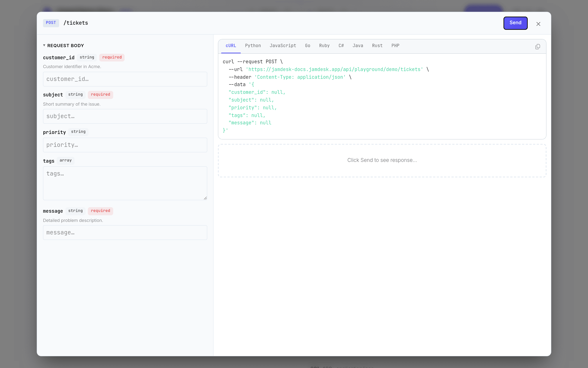Click the customer_id field label

tap(59, 58)
